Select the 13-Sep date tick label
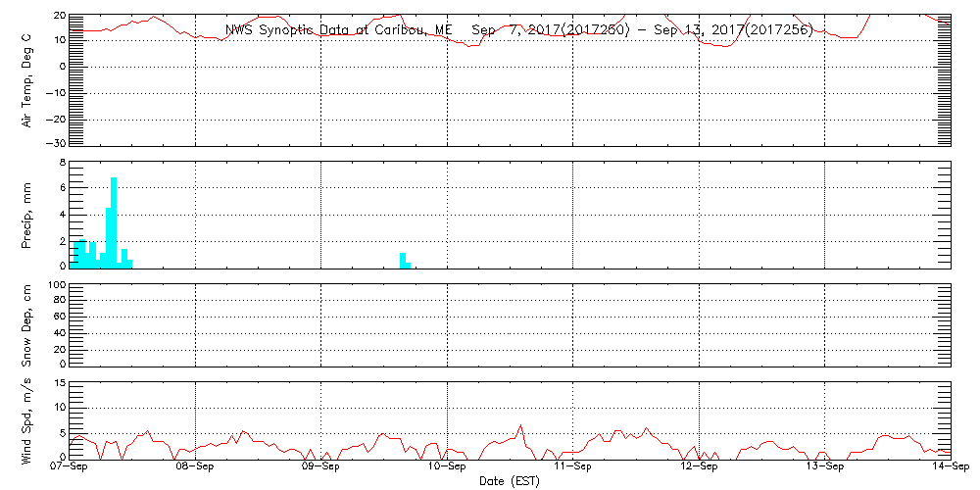 coord(824,468)
